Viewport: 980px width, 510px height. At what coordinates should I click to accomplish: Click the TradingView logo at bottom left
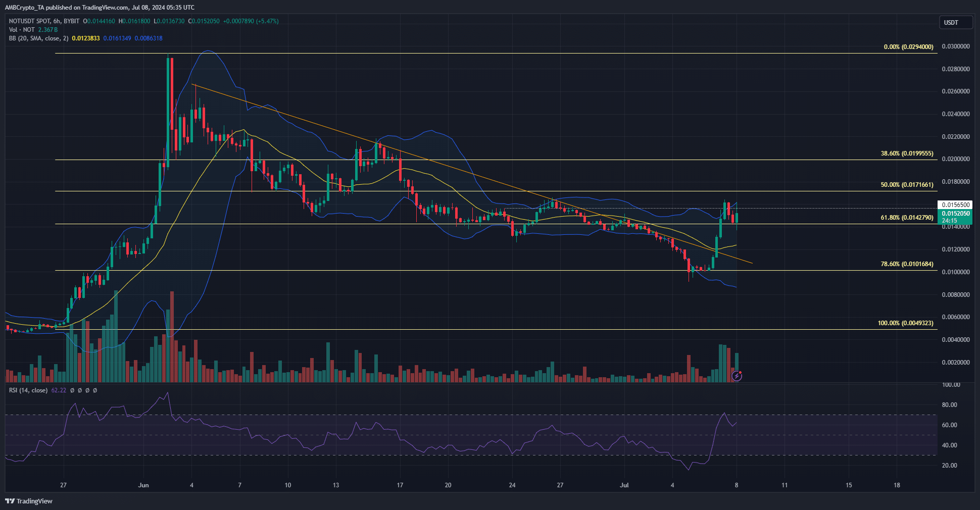click(x=29, y=501)
